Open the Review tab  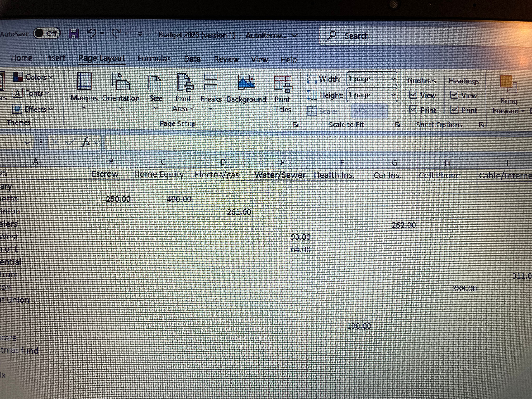[226, 59]
